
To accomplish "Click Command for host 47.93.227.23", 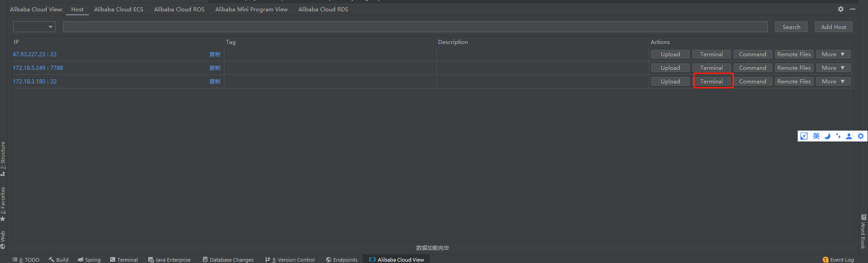I will pyautogui.click(x=753, y=54).
